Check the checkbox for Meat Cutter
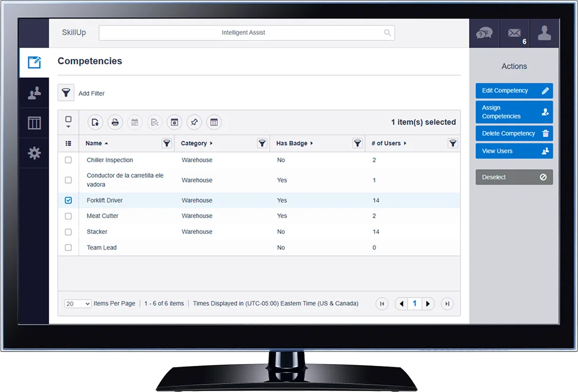Viewport: 578px width, 392px height. (68, 216)
